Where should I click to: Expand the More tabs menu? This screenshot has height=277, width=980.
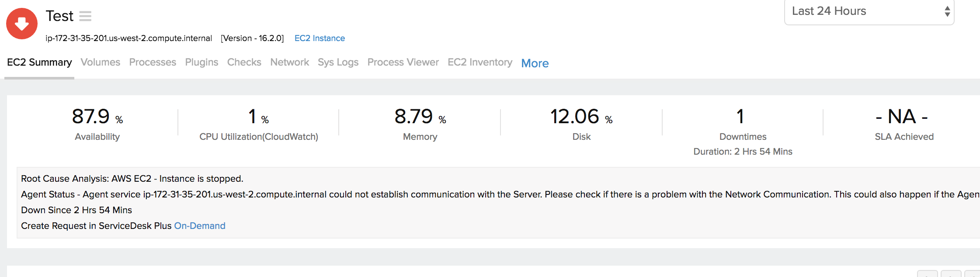click(x=535, y=63)
